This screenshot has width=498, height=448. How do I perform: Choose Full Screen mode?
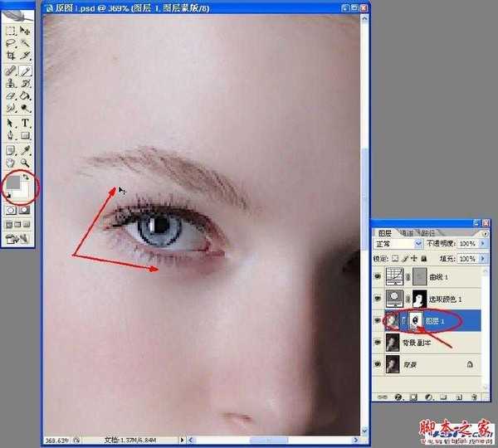pyautogui.click(x=27, y=225)
